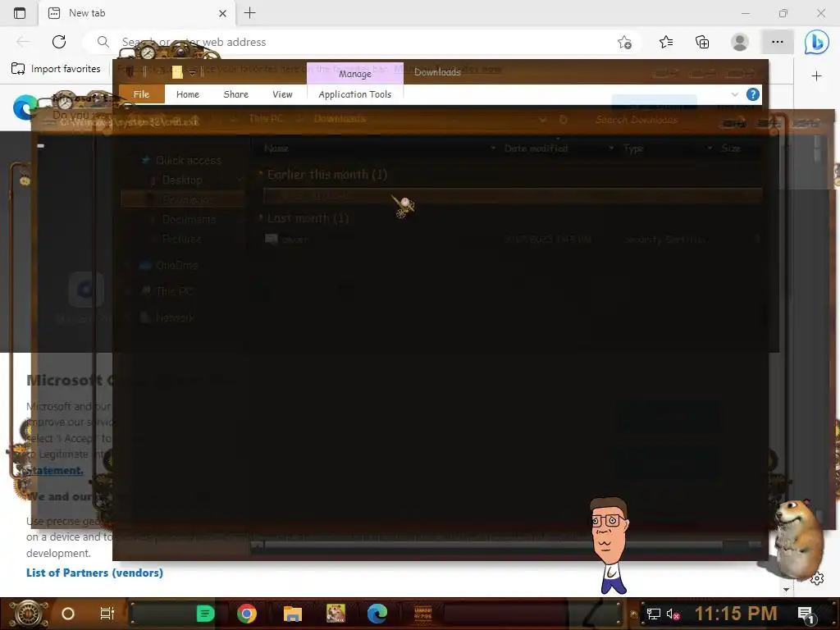Open the Edge tab actions menu icon
The width and height of the screenshot is (840, 630).
[20, 13]
